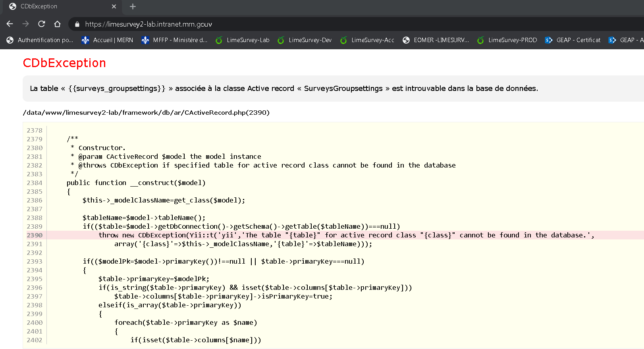644x349 pixels.
Task: Open the EOMER -LIMESURV bookmark
Action: [436, 40]
